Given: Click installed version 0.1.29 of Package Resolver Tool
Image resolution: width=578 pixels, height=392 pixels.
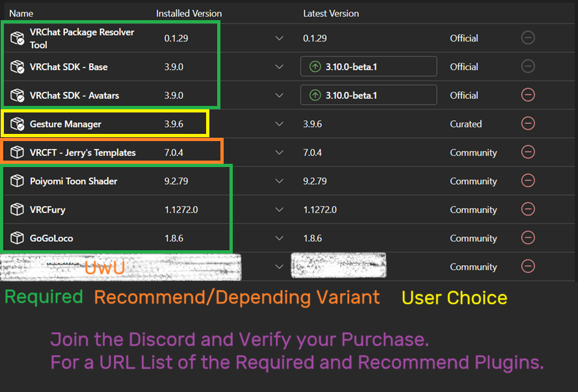Looking at the screenshot, I should point(176,38).
